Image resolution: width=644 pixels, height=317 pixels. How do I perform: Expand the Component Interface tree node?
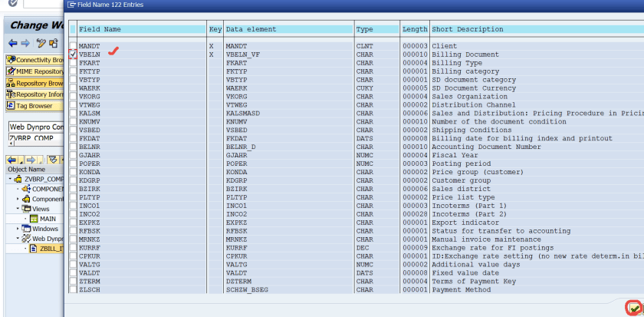[18, 199]
